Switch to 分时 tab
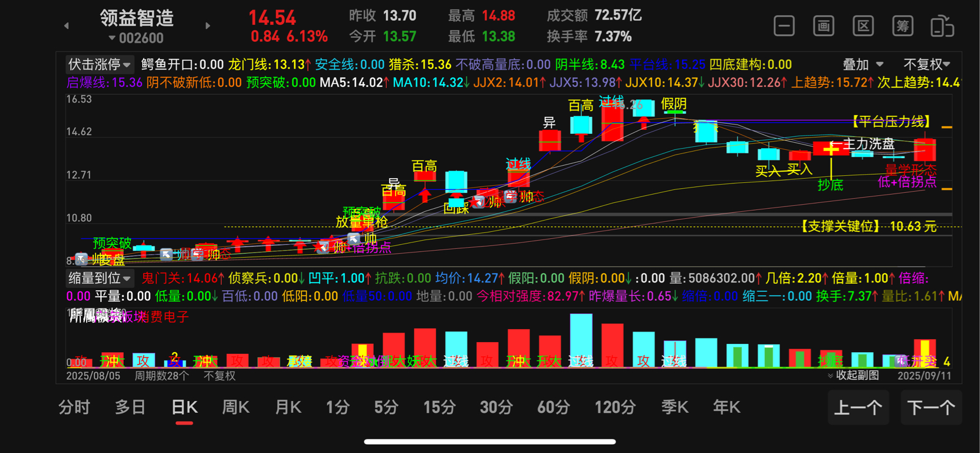Image resolution: width=980 pixels, height=453 pixels. pos(74,407)
